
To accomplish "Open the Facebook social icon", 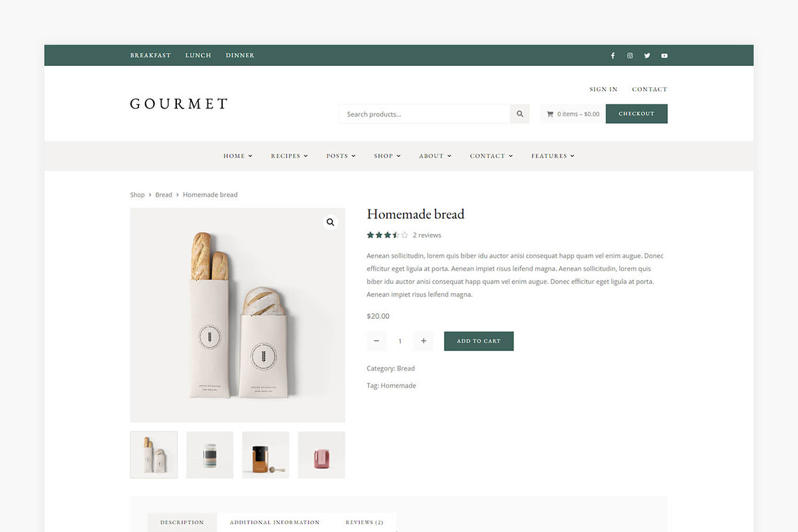I will click(x=612, y=56).
